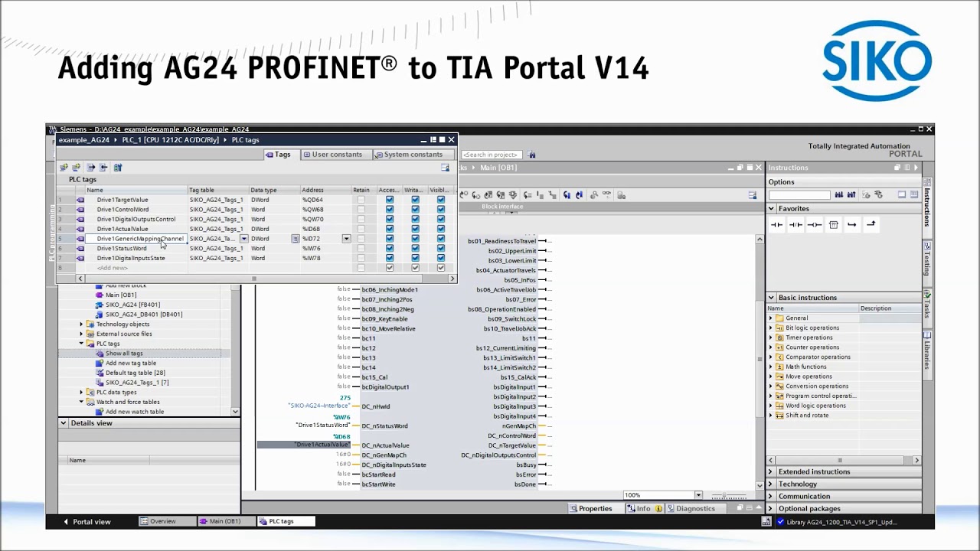Image resolution: width=980 pixels, height=551 pixels.
Task: Click the normally closed contact favorite icon
Action: [x=795, y=224]
